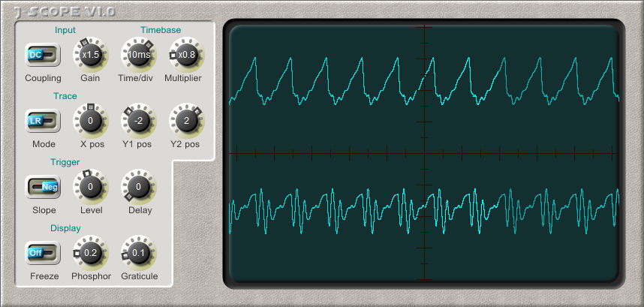Click the trigger Delay knob
This screenshot has height=307, width=644.
pos(138,187)
